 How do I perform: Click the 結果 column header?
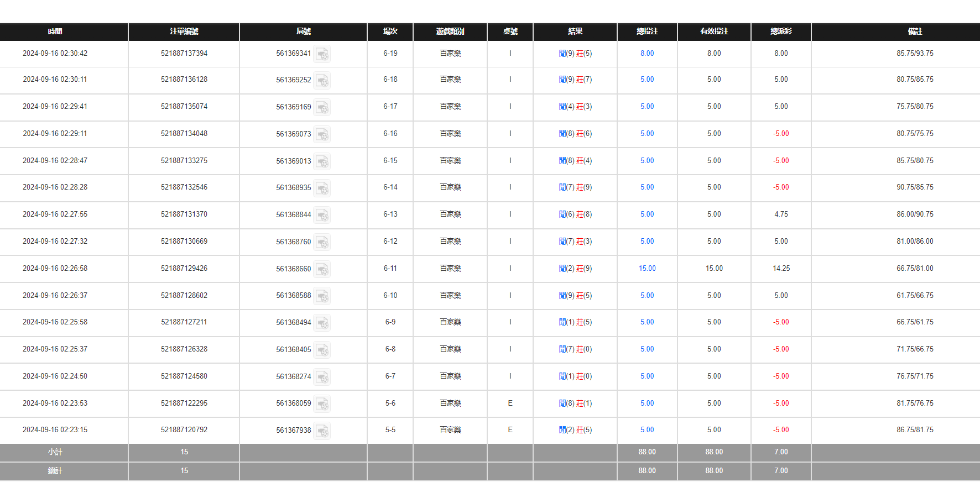coord(575,32)
